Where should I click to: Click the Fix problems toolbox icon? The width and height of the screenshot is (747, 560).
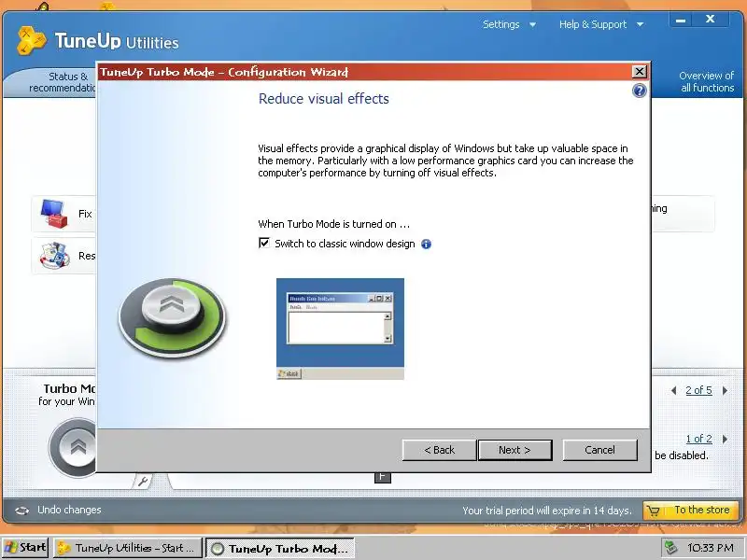54,214
